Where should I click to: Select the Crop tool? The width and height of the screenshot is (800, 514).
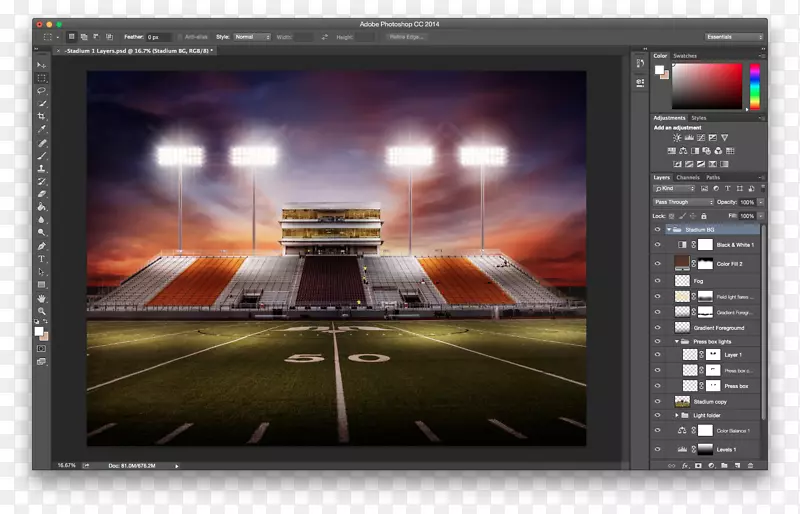[41, 116]
